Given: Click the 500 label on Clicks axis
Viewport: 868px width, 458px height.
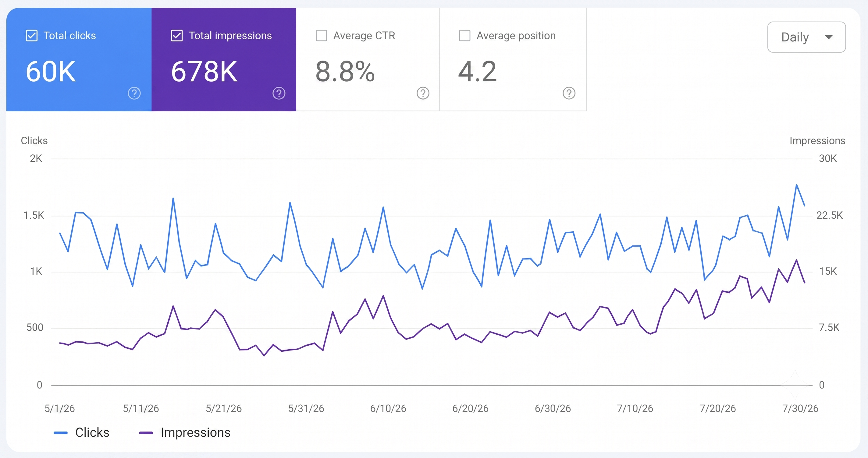Looking at the screenshot, I should click(x=35, y=328).
